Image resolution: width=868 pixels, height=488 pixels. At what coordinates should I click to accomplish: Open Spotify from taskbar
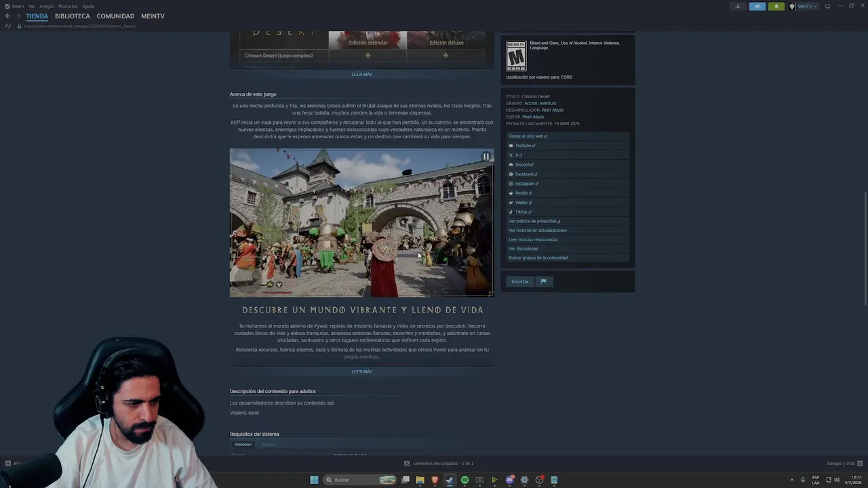[x=465, y=480]
